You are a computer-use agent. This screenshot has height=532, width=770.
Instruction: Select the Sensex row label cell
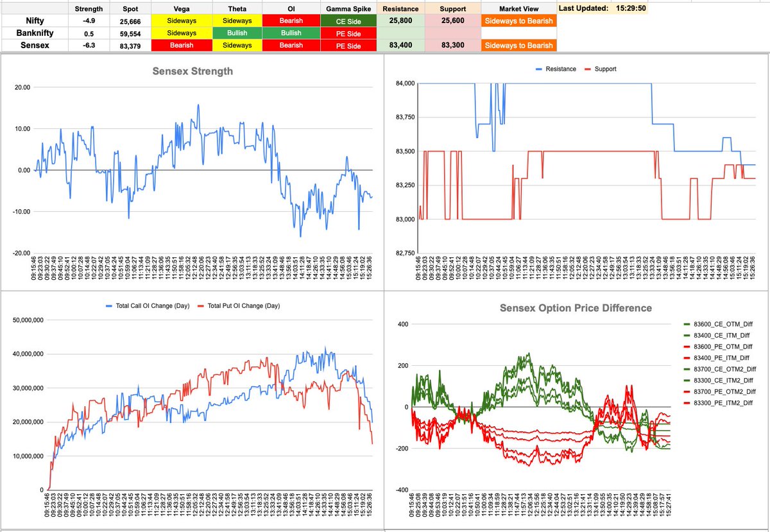[x=33, y=45]
